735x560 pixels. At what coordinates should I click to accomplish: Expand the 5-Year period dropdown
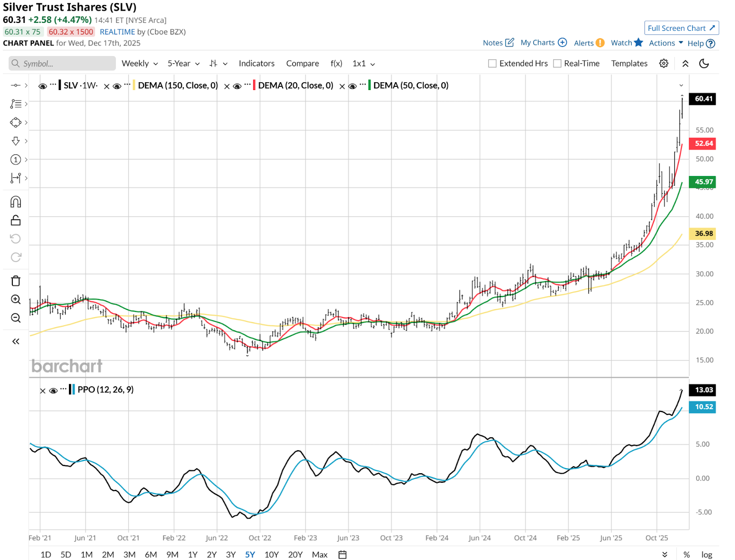click(x=183, y=63)
